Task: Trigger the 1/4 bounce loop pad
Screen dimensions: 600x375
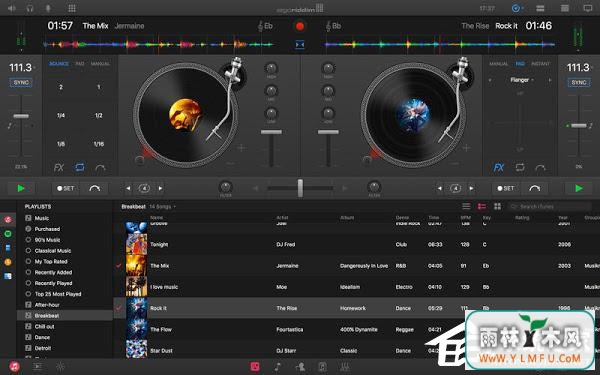Action: 61,115
